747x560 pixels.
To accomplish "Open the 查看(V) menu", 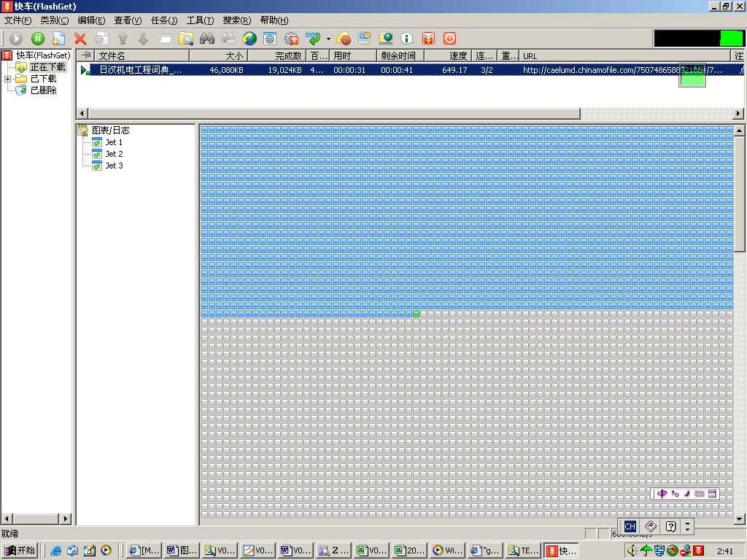I will coord(128,20).
